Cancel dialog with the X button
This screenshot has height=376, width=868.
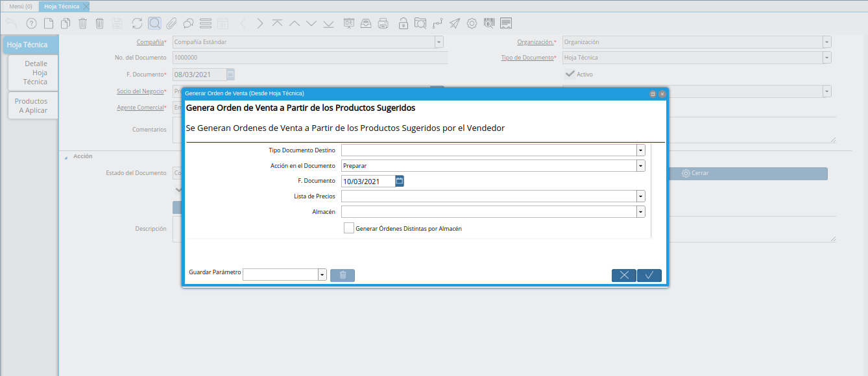[x=624, y=275]
